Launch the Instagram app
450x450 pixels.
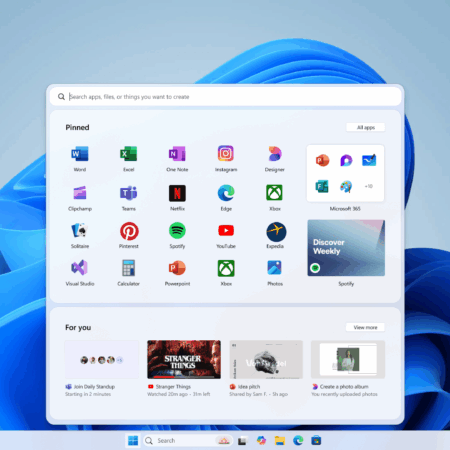click(x=226, y=154)
